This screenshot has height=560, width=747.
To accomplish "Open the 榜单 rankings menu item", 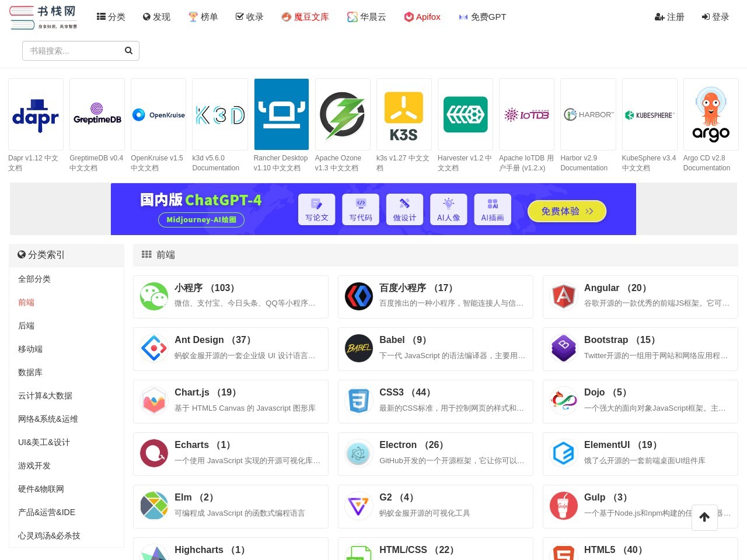I will coord(203,17).
